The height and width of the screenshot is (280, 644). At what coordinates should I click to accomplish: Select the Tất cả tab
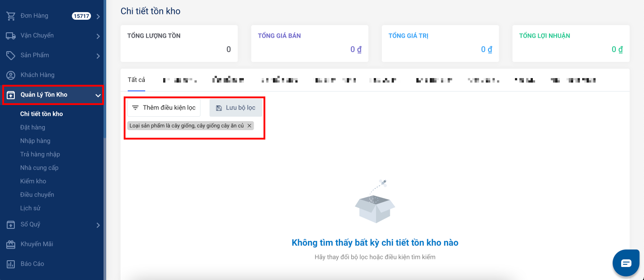[x=136, y=80]
